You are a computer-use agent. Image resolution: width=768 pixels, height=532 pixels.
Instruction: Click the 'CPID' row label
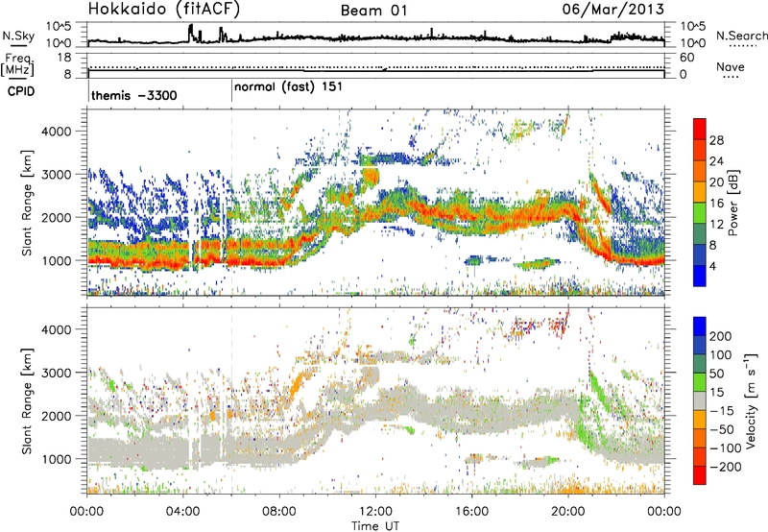[x=21, y=91]
